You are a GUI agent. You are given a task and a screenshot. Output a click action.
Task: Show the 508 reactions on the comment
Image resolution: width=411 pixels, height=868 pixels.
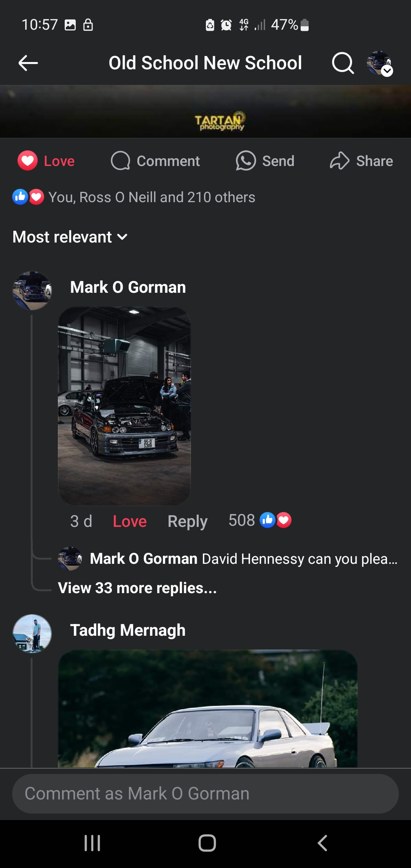coord(260,520)
